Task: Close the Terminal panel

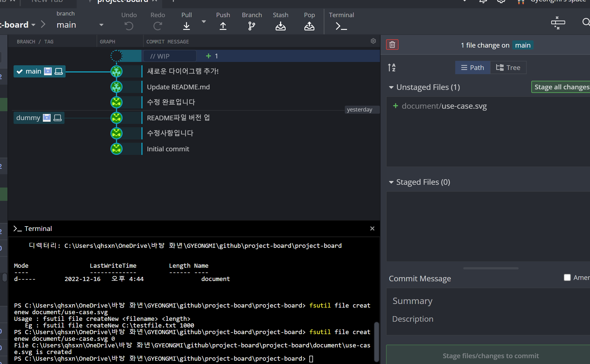Action: pos(372,228)
